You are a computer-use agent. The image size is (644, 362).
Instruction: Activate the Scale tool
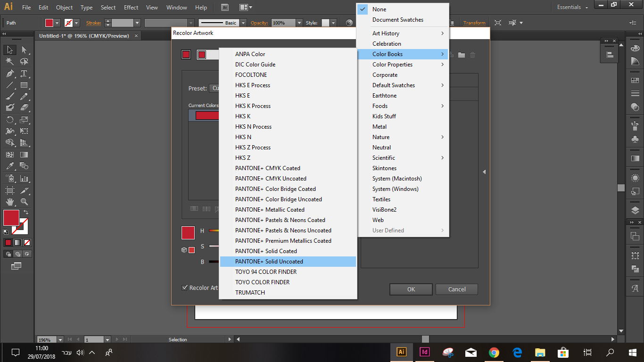click(24, 120)
